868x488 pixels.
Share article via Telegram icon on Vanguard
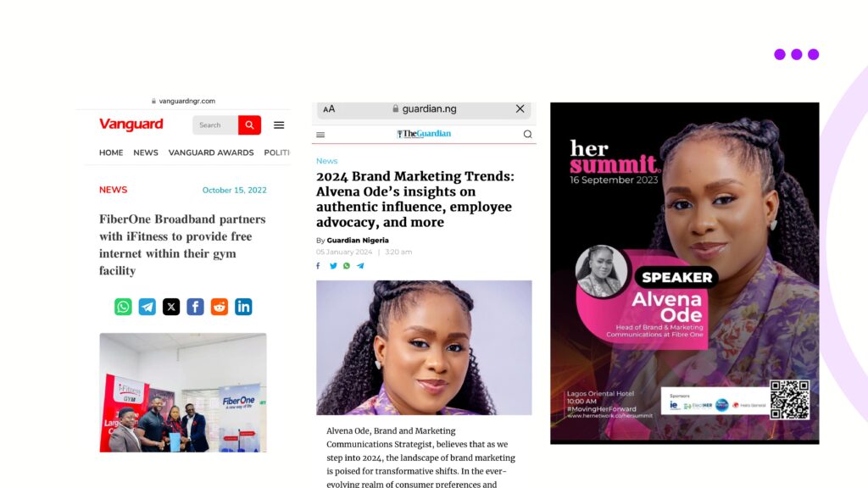click(147, 307)
